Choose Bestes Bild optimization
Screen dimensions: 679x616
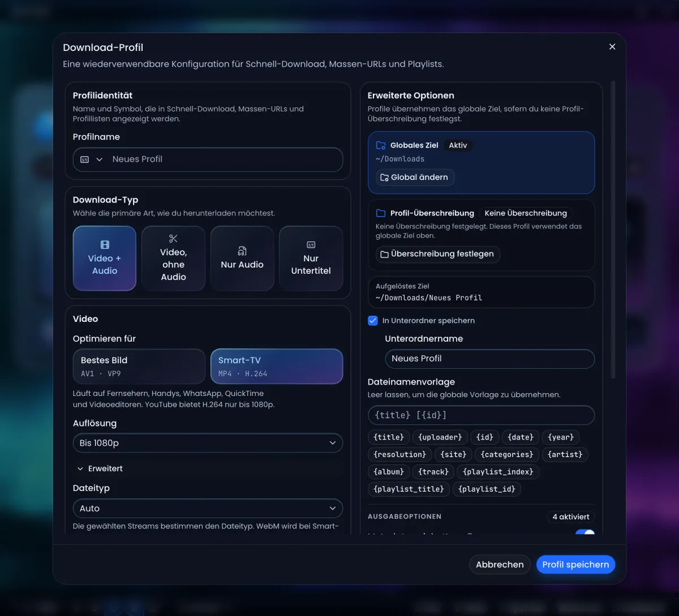point(139,367)
